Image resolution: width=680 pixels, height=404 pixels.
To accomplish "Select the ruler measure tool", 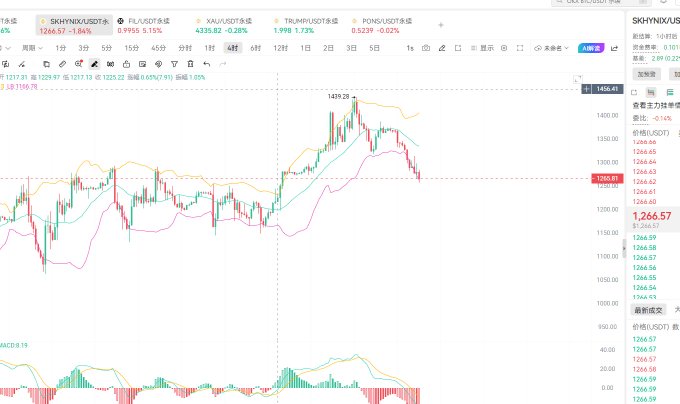I will click(x=62, y=64).
